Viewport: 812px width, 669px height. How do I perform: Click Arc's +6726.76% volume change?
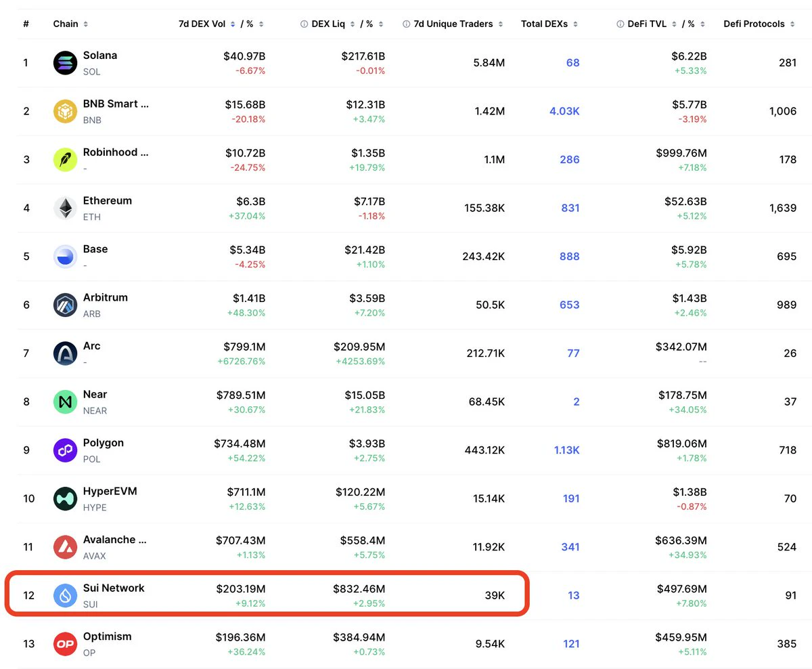(242, 362)
